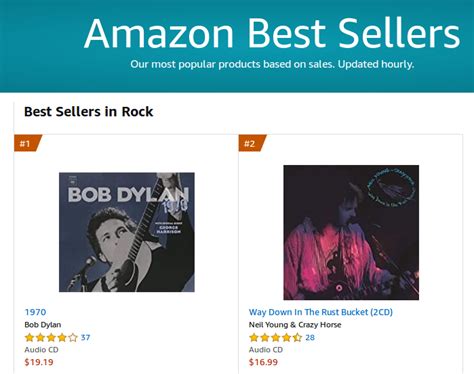Click the half star in Neil Young rating
The height and width of the screenshot is (374, 474).
tap(297, 338)
